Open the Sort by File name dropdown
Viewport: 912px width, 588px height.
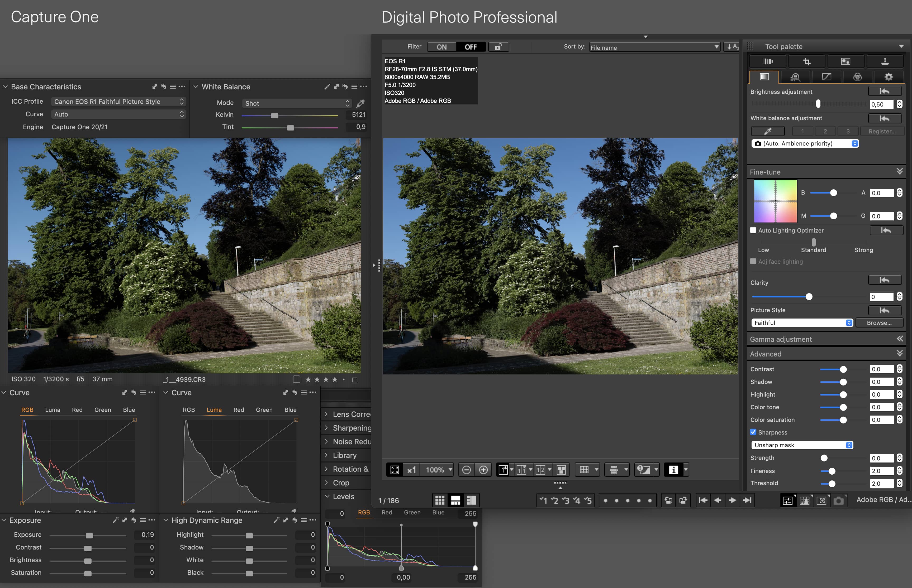coord(654,47)
